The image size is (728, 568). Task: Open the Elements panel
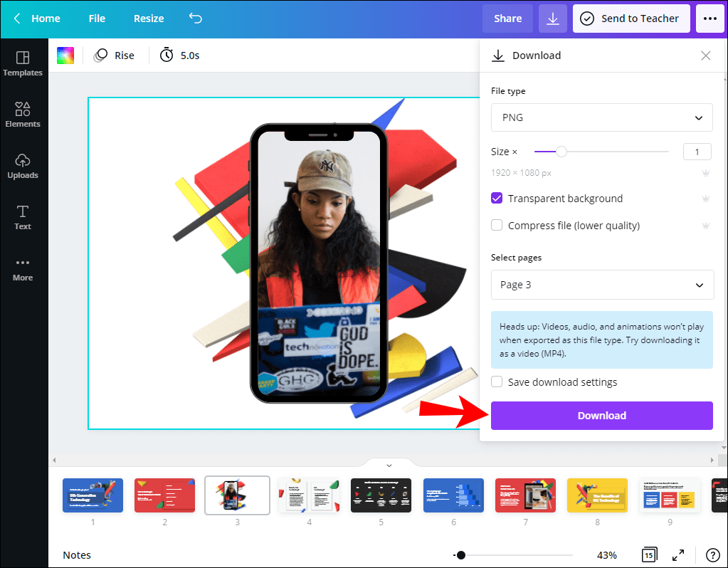point(23,115)
